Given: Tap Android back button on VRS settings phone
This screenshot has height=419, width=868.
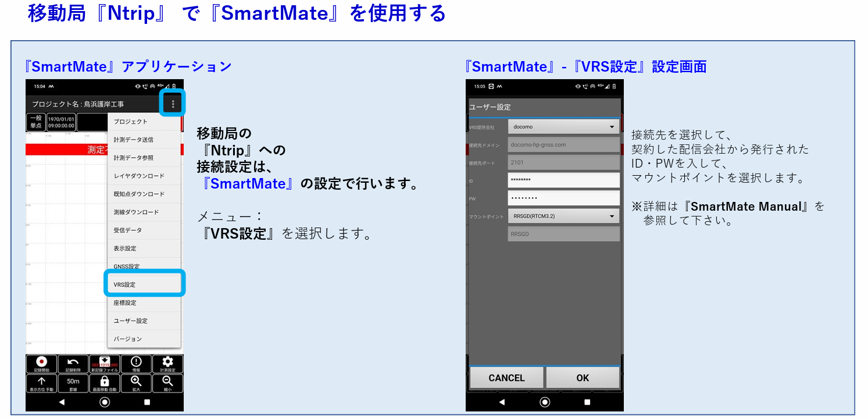Looking at the screenshot, I should pos(502,402).
